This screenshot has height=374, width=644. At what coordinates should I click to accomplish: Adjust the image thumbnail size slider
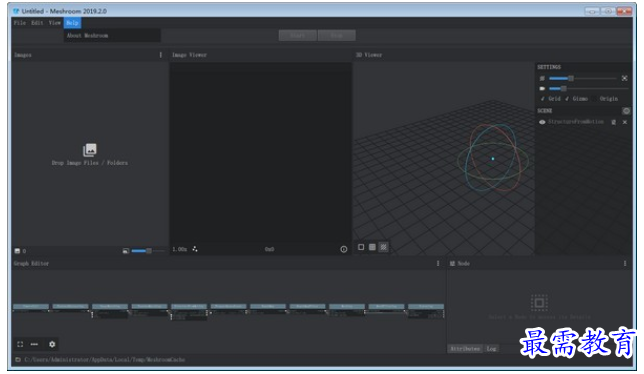(x=147, y=250)
